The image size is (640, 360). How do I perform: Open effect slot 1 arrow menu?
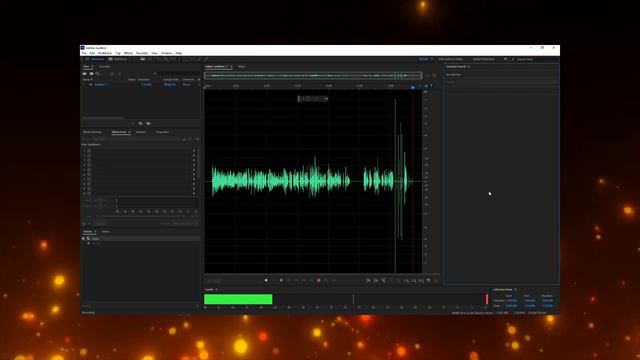[194, 150]
